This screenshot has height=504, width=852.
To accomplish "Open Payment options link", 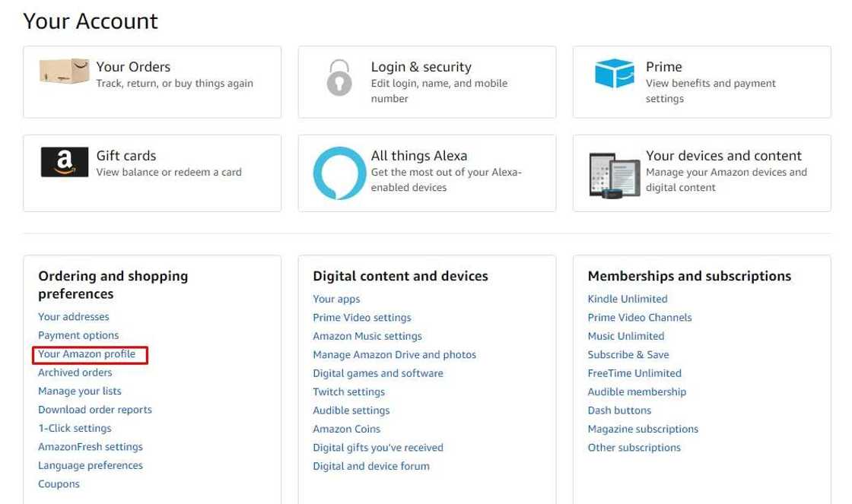I will pyautogui.click(x=78, y=335).
